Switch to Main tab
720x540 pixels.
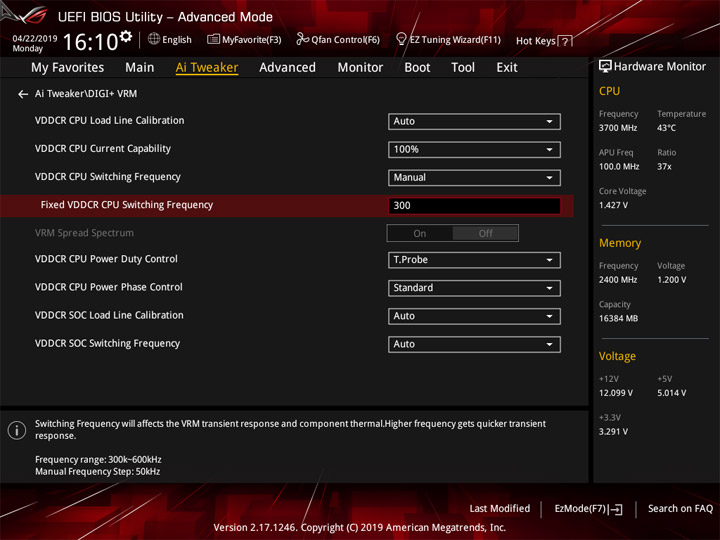click(x=140, y=68)
